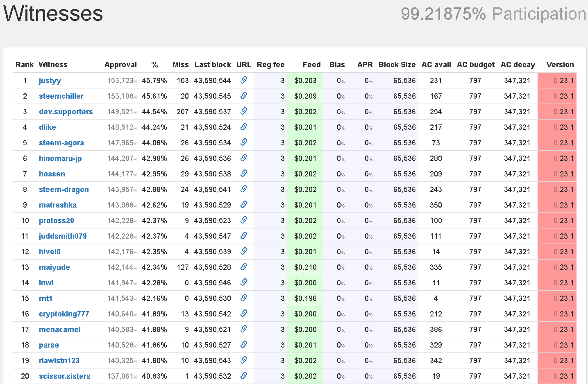588x384 pixels.
Task: Click the URL link icon for justyy
Action: click(x=243, y=80)
